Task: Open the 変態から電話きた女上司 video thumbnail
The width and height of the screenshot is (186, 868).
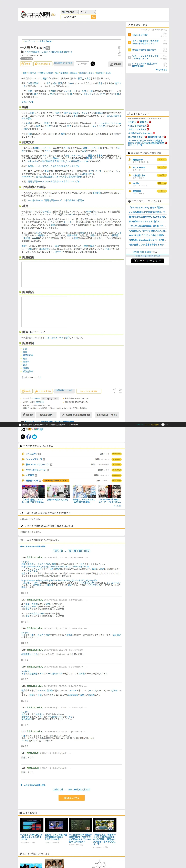Action: click(x=58, y=491)
